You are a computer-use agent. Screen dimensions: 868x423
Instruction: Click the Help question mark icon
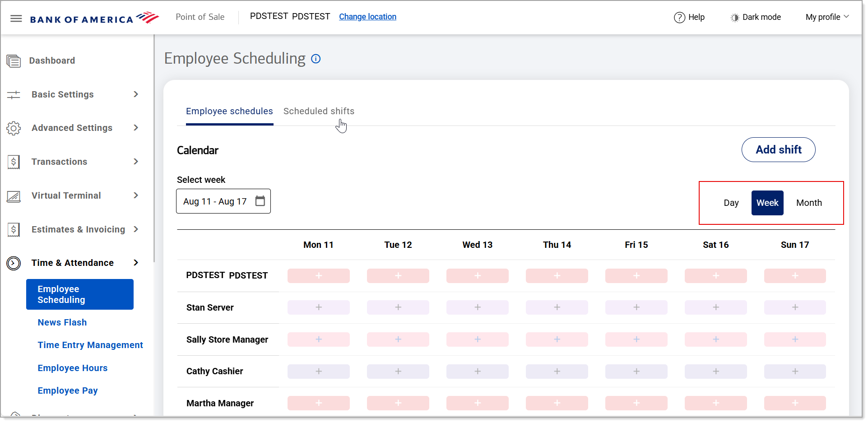pyautogui.click(x=679, y=17)
